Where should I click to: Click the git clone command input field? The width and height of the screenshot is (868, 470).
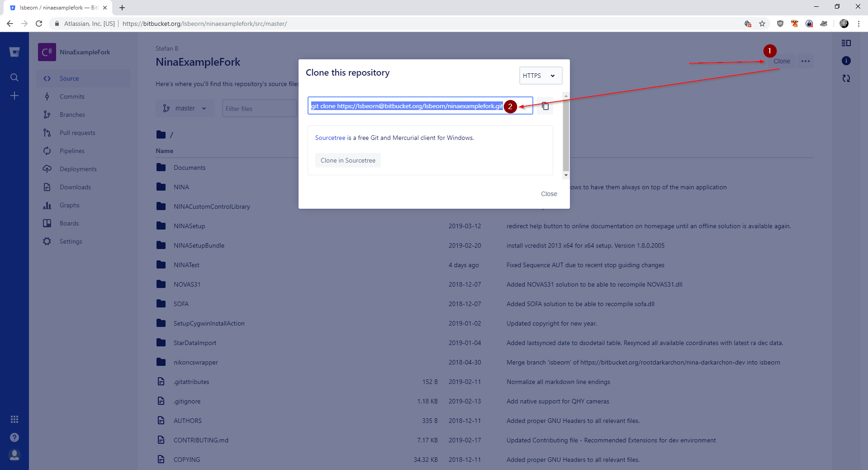(420, 106)
